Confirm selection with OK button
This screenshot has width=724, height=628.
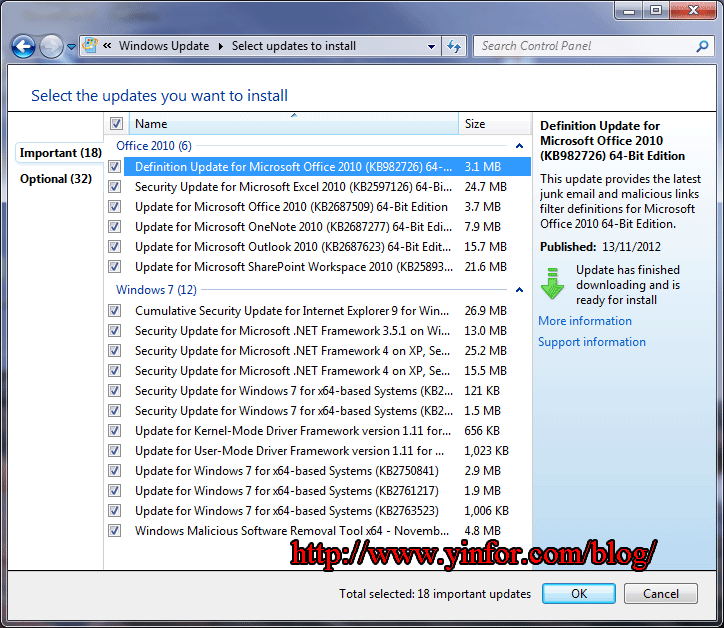coord(579,593)
